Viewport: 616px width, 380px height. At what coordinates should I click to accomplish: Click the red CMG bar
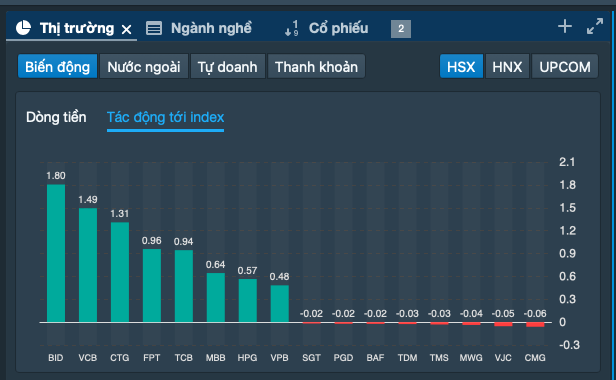[535, 325]
